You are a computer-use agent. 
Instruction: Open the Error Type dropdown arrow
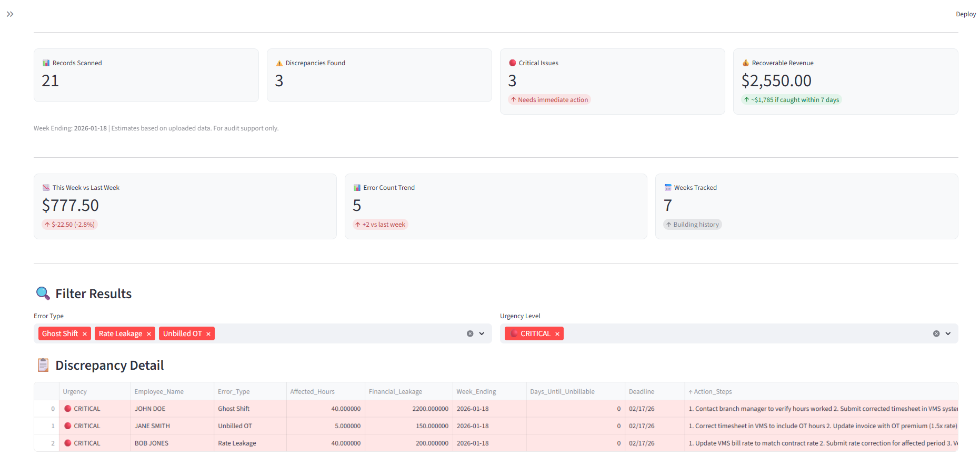click(482, 333)
